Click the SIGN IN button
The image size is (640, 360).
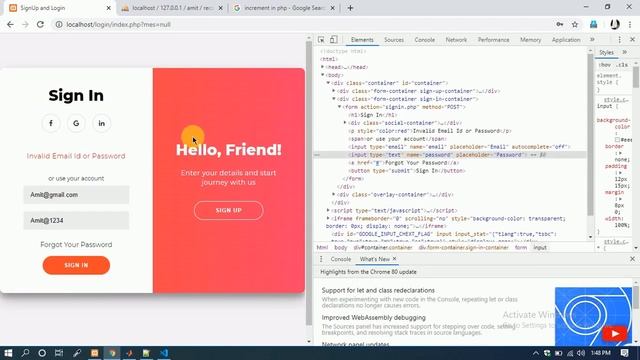point(76,265)
